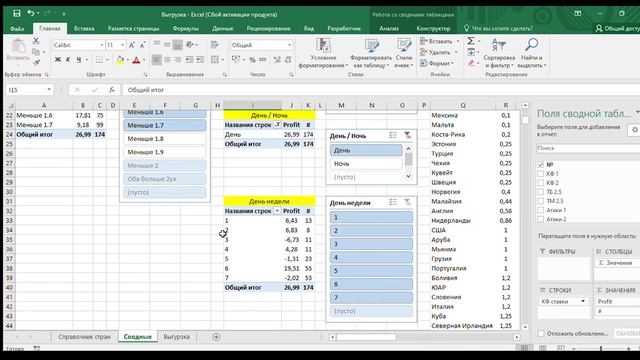Open the Анализ pivot tools tab
This screenshot has width=640, height=360.
[x=389, y=29]
